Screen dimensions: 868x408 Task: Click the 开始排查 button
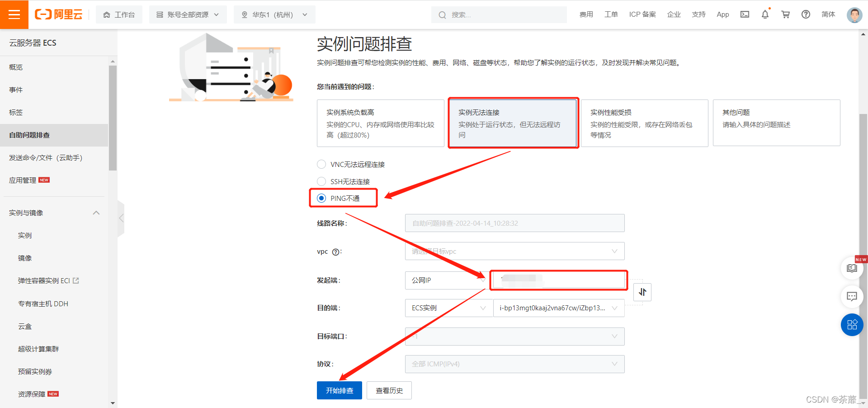[x=339, y=390]
